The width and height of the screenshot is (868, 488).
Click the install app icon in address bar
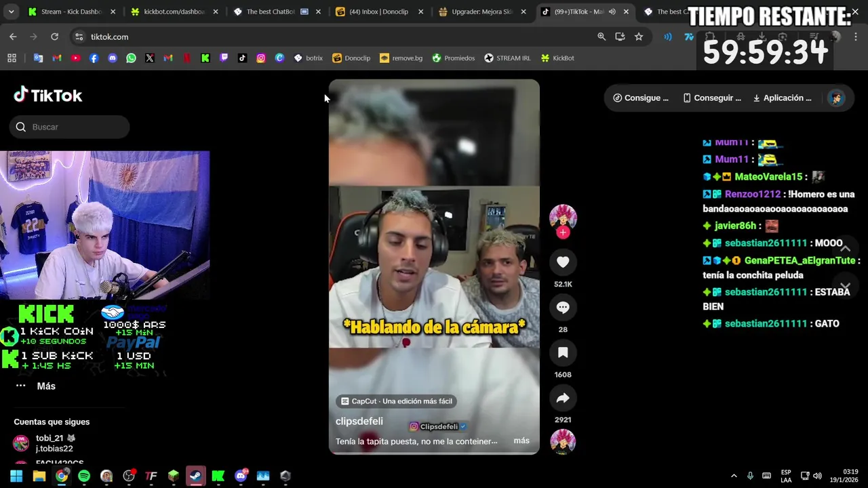point(620,37)
